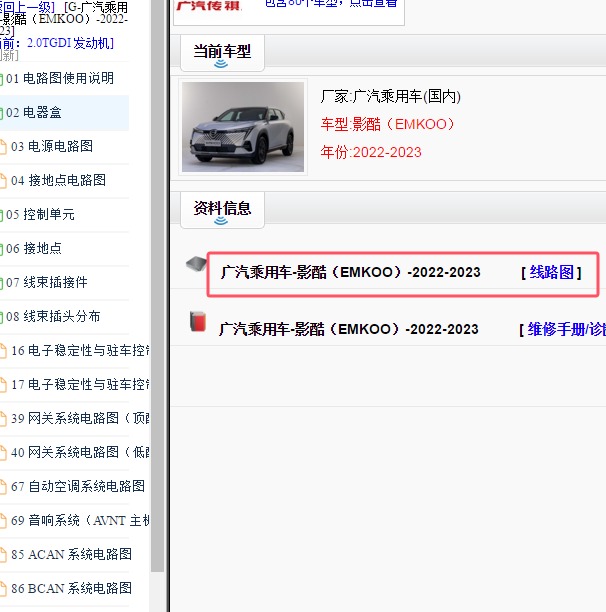The width and height of the screenshot is (606, 612).
Task: Open 01 电路图使用说明 in sidebar
Action: [60, 78]
